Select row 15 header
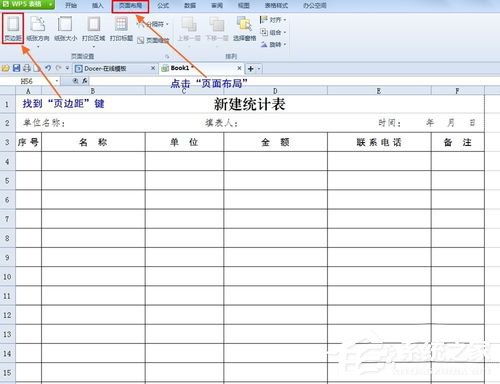The height and width of the screenshot is (384, 500). [x=7, y=373]
